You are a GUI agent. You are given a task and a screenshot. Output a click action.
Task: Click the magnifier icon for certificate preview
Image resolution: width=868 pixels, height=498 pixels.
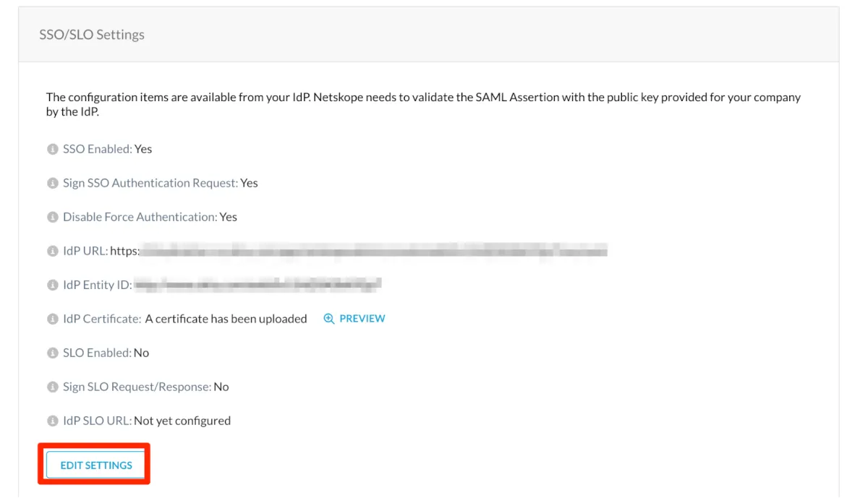click(x=329, y=319)
